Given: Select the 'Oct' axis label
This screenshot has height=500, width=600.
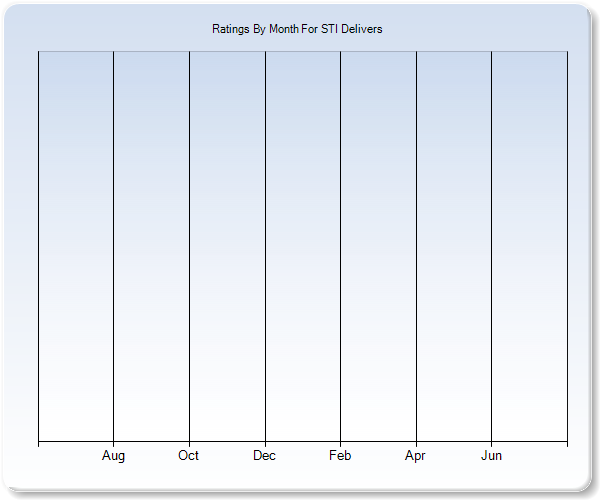Looking at the screenshot, I should [x=188, y=455].
